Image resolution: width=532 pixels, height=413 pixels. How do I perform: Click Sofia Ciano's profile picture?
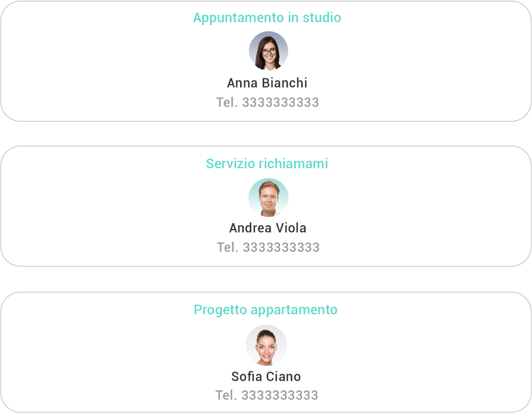[266, 345]
